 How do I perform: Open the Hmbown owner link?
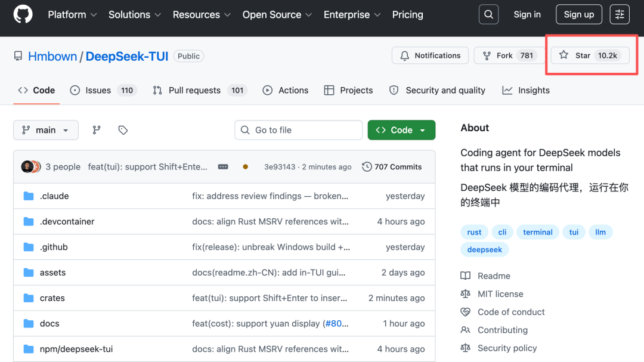(52, 56)
